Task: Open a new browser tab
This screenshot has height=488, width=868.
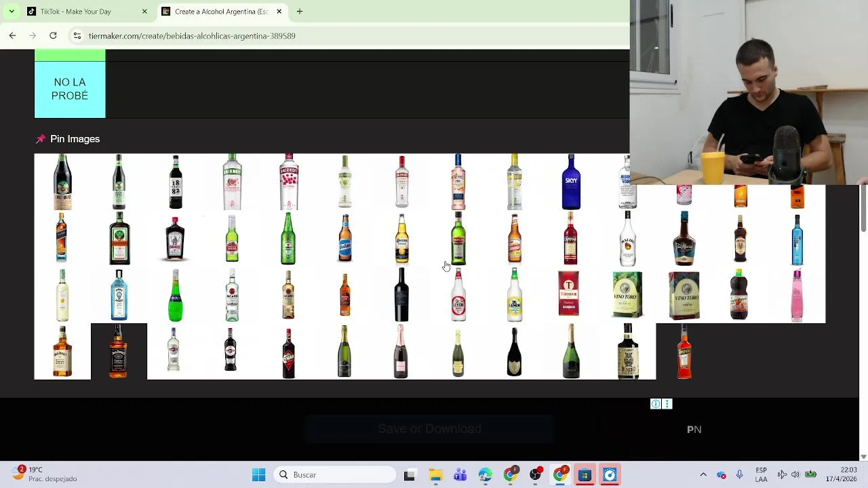Action: click(x=300, y=12)
